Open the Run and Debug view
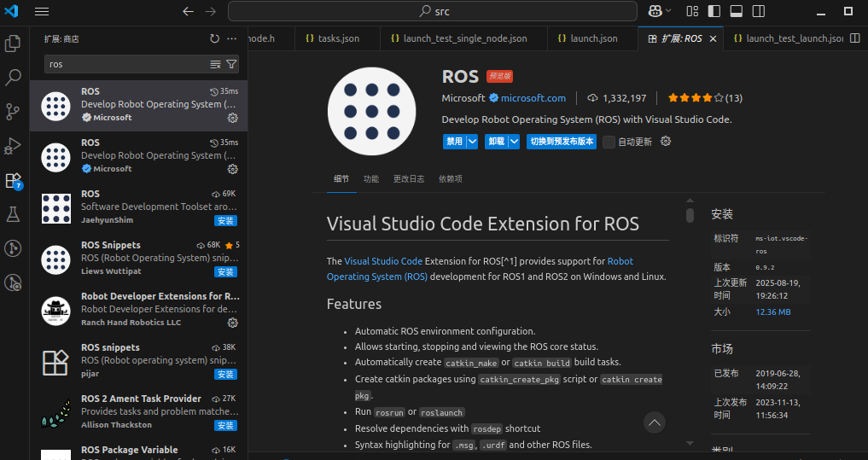 point(13,146)
